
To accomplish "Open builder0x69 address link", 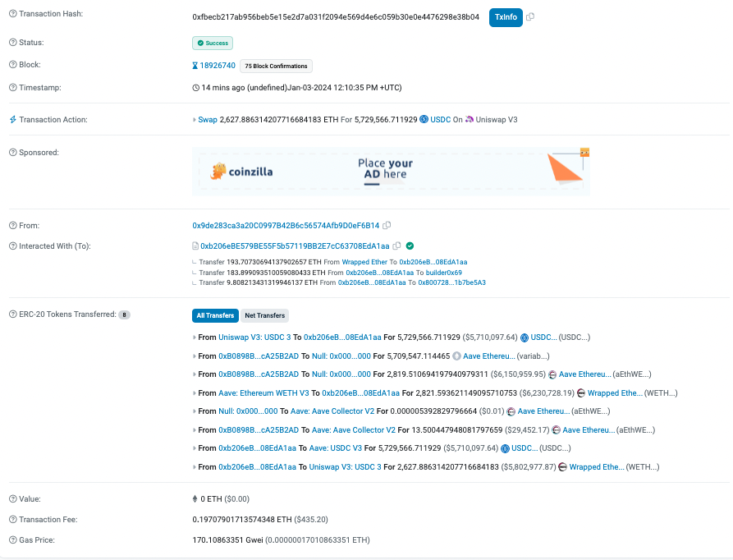I will [443, 273].
